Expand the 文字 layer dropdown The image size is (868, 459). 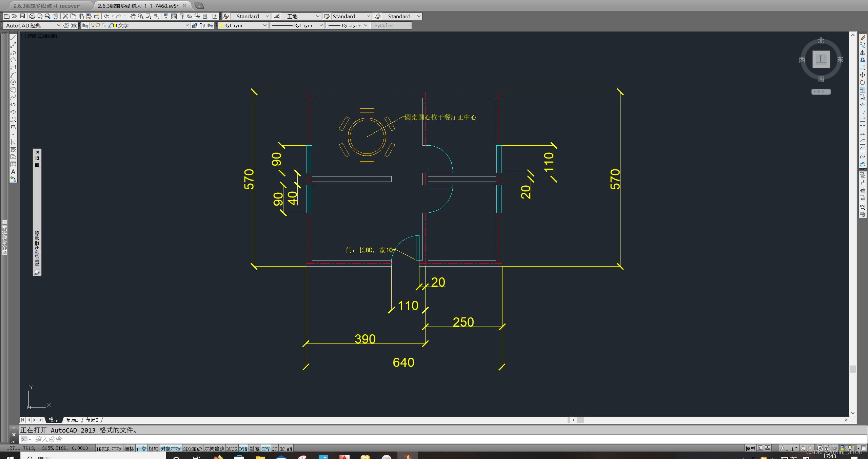(187, 25)
